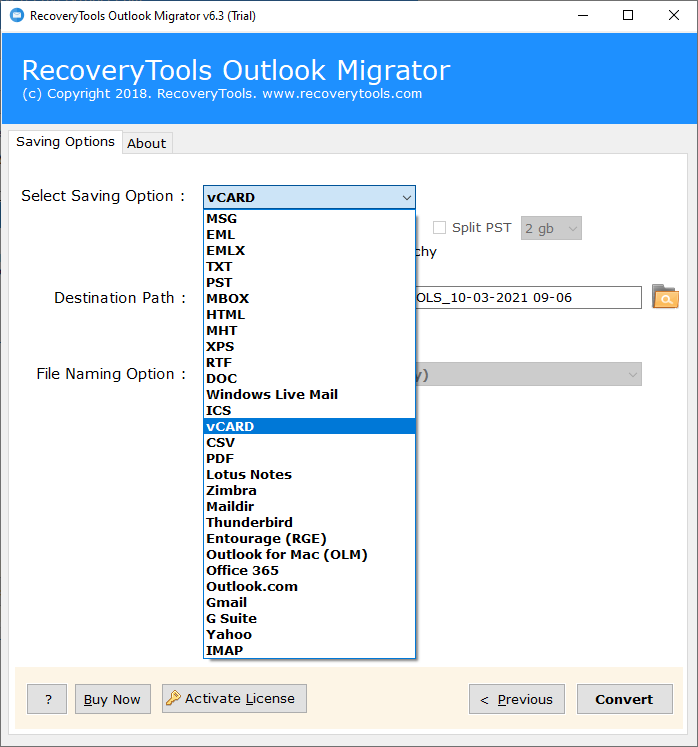This screenshot has width=698, height=747.
Task: Choose Office 365 as saving option
Action: [309, 571]
